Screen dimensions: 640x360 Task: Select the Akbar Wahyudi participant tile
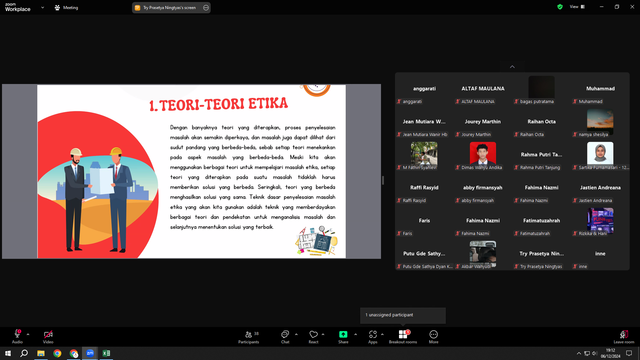(483, 254)
